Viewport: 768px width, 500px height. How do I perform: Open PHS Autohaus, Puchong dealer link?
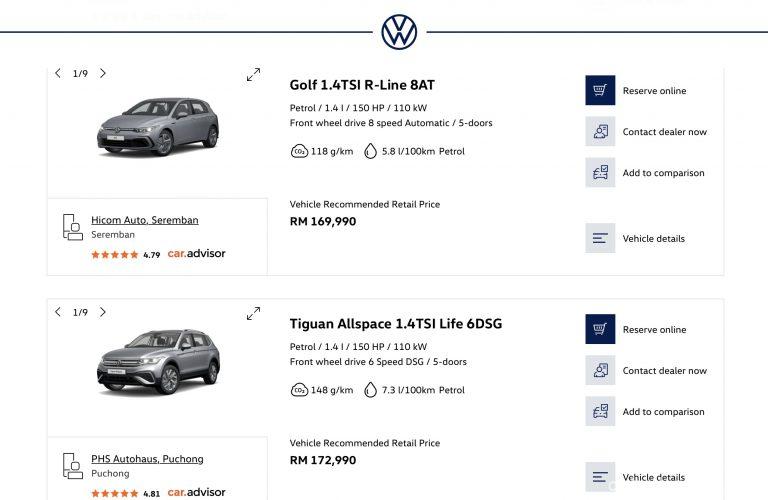[x=147, y=459]
